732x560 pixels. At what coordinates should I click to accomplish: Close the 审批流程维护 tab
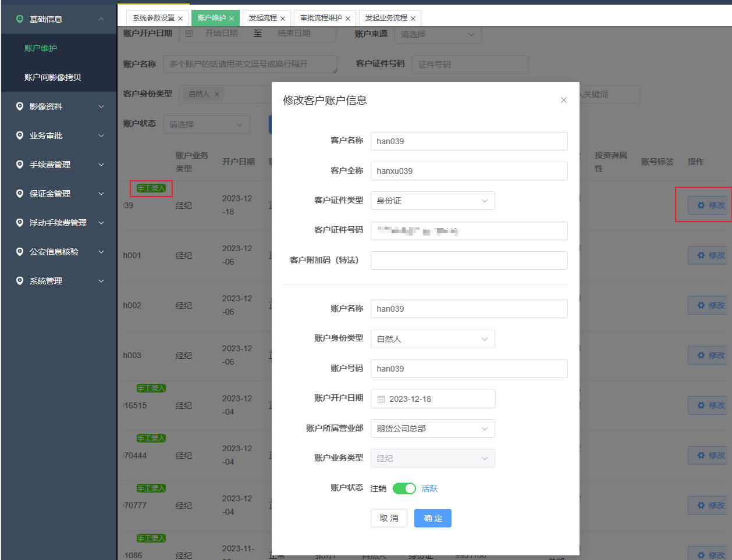[x=348, y=19]
